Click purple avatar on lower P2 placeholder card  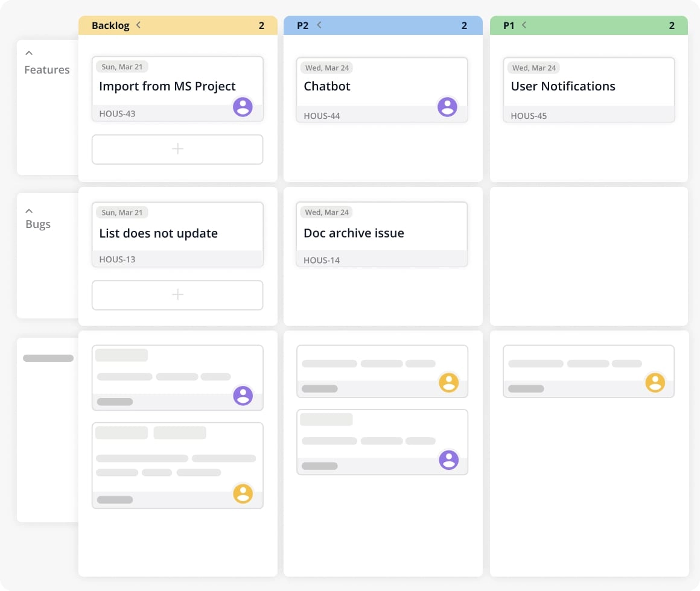(448, 460)
